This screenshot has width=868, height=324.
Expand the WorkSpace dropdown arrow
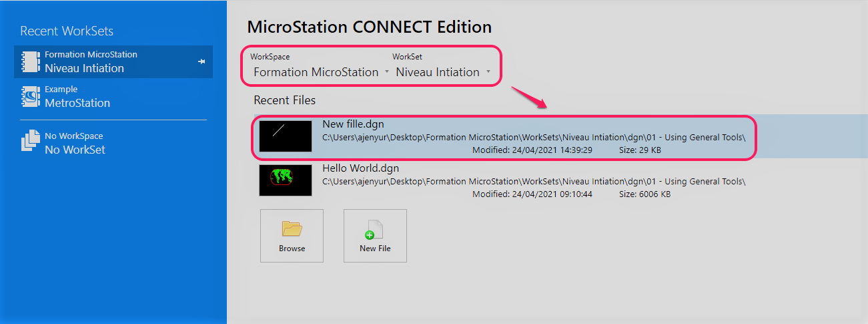coord(386,72)
